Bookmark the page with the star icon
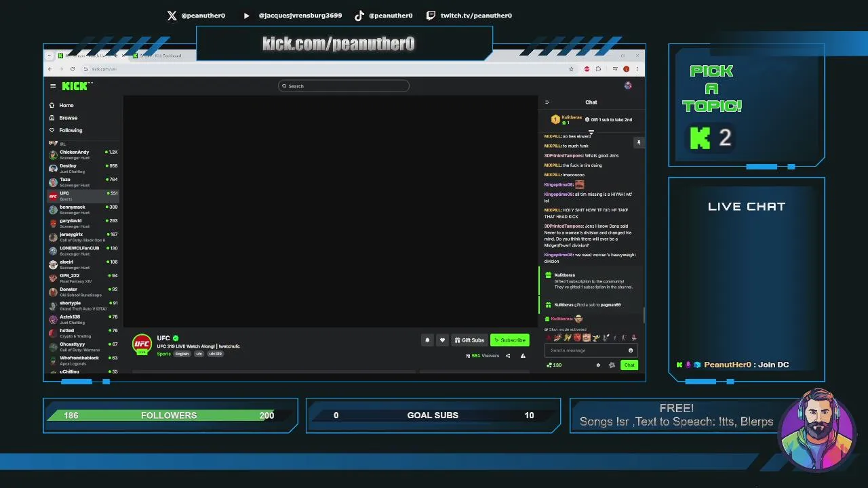868x488 pixels. pyautogui.click(x=571, y=69)
